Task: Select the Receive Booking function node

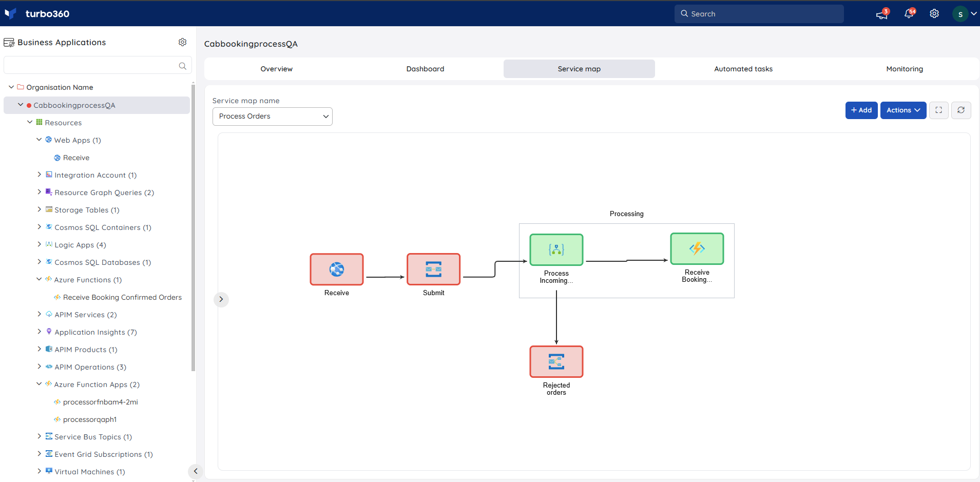Action: click(697, 249)
